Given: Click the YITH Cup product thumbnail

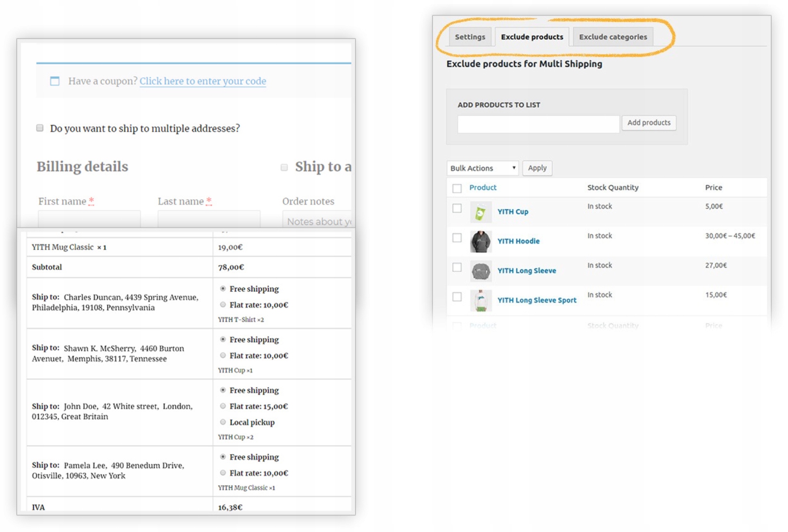Looking at the screenshot, I should click(x=481, y=212).
